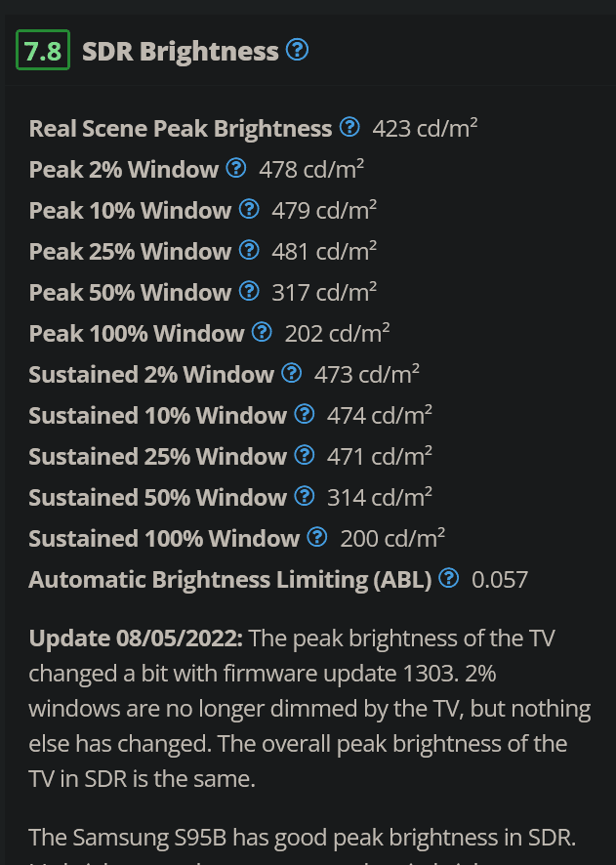Image resolution: width=616 pixels, height=865 pixels.
Task: Show info about Sustained 2% Window
Action: coord(292,374)
